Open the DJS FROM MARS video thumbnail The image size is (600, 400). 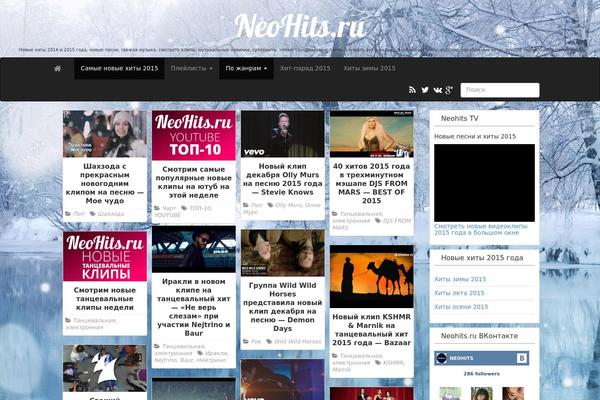click(372, 134)
